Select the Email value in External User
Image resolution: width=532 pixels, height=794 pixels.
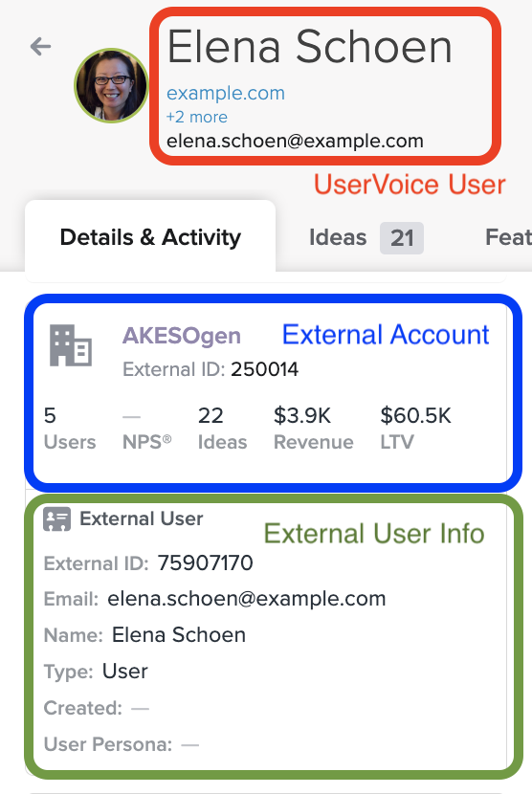coord(246,599)
